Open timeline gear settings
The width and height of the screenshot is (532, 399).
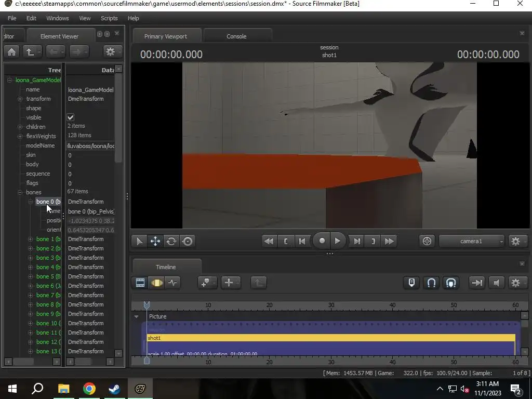click(x=517, y=283)
